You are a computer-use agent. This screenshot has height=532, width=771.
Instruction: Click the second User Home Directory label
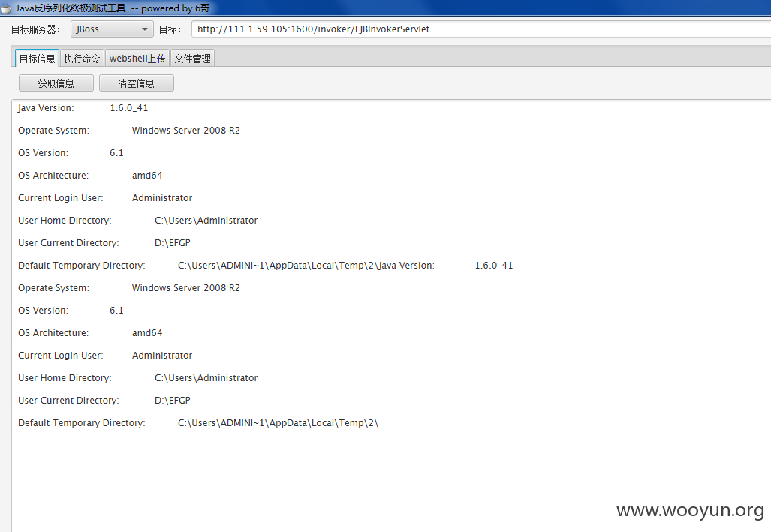pos(65,377)
